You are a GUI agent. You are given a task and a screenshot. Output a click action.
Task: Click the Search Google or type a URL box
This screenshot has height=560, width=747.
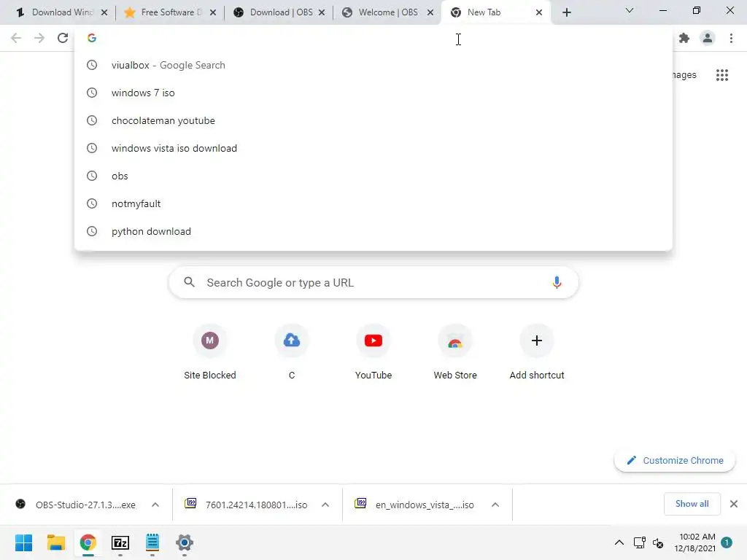coord(373,282)
